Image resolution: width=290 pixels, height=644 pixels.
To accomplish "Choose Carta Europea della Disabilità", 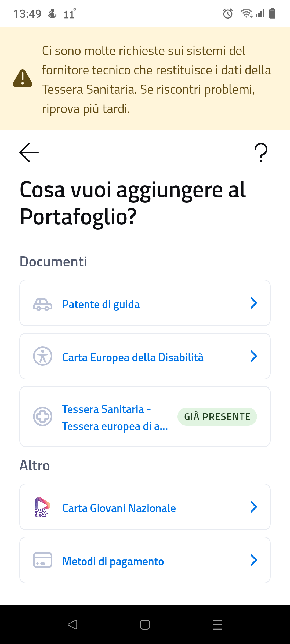I will pyautogui.click(x=133, y=357).
